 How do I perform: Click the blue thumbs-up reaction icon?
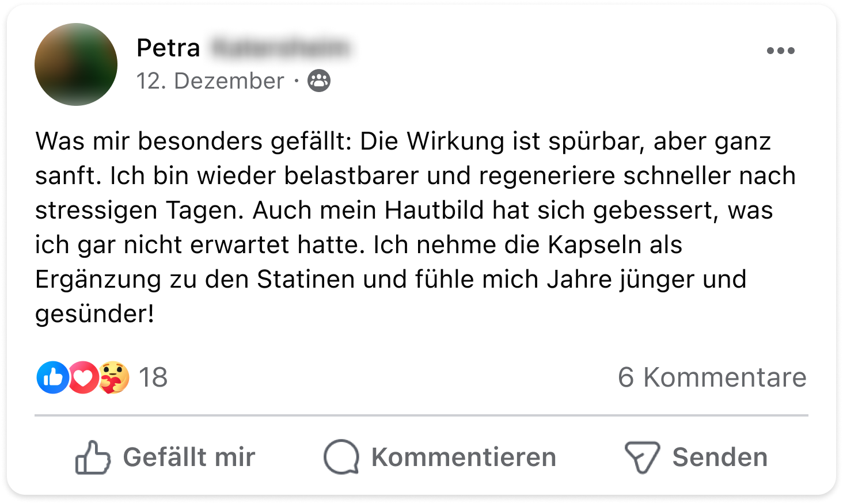(52, 377)
